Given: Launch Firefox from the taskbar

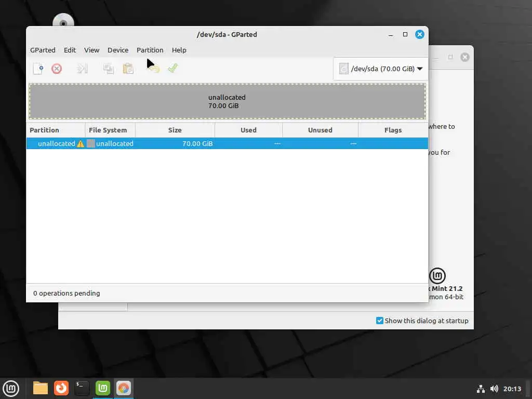Looking at the screenshot, I should point(61,389).
